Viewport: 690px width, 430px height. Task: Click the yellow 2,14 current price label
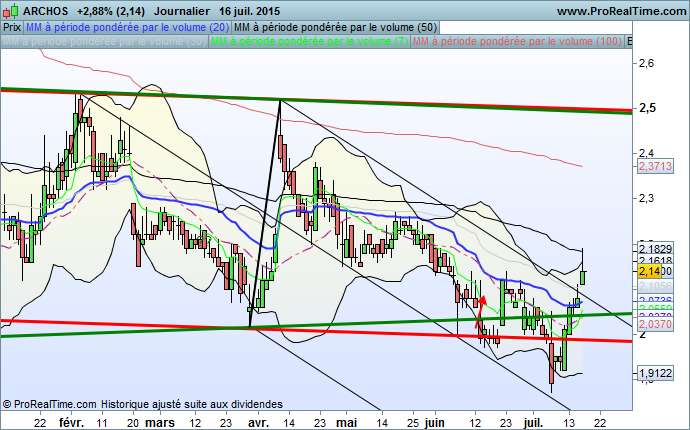pyautogui.click(x=650, y=272)
